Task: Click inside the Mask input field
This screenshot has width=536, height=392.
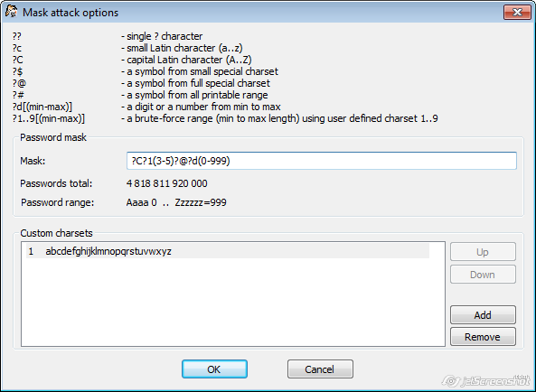Action: click(321, 161)
